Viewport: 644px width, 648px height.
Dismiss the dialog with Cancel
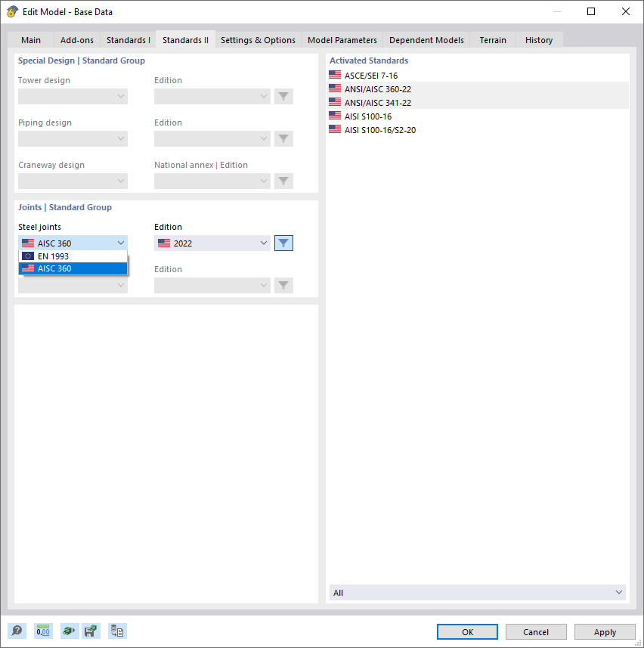pos(536,631)
